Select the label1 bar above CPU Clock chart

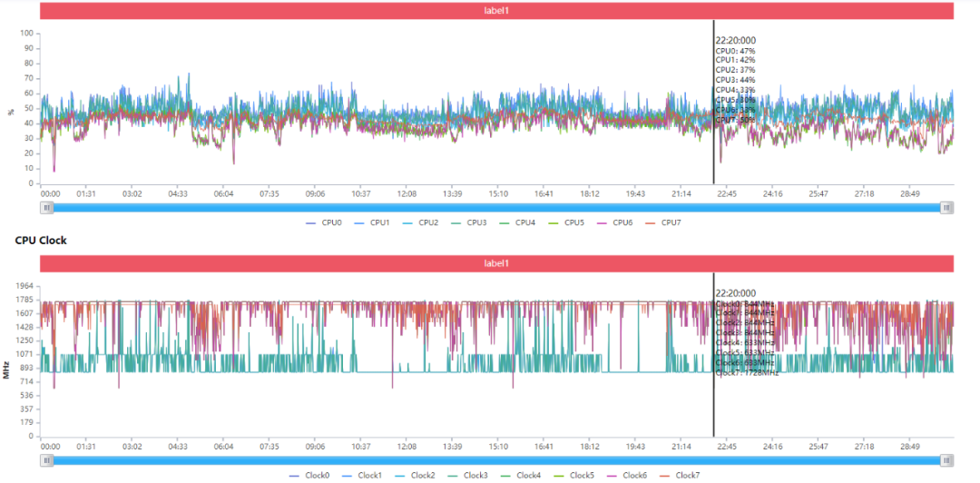click(497, 263)
